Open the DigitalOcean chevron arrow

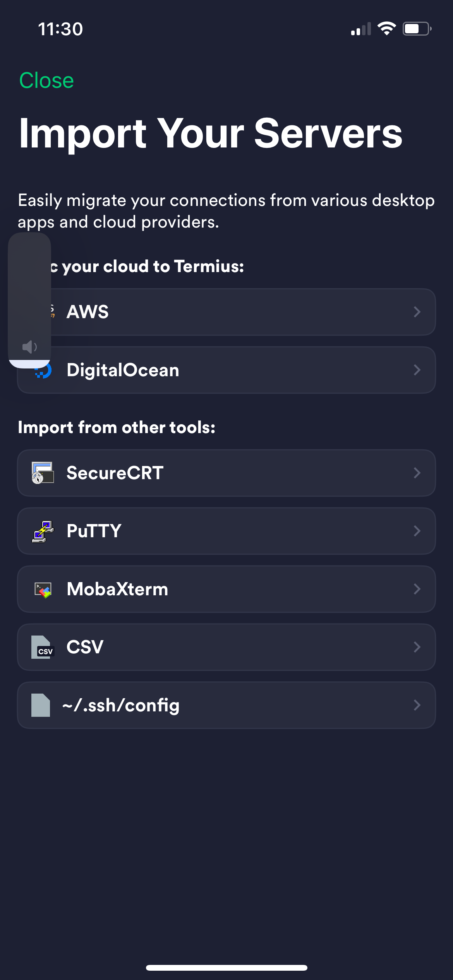(x=417, y=370)
